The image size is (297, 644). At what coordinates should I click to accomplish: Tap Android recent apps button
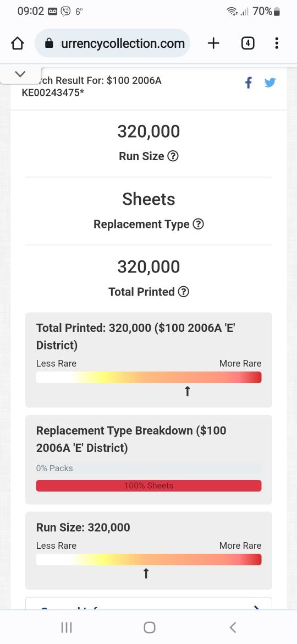pyautogui.click(x=67, y=627)
